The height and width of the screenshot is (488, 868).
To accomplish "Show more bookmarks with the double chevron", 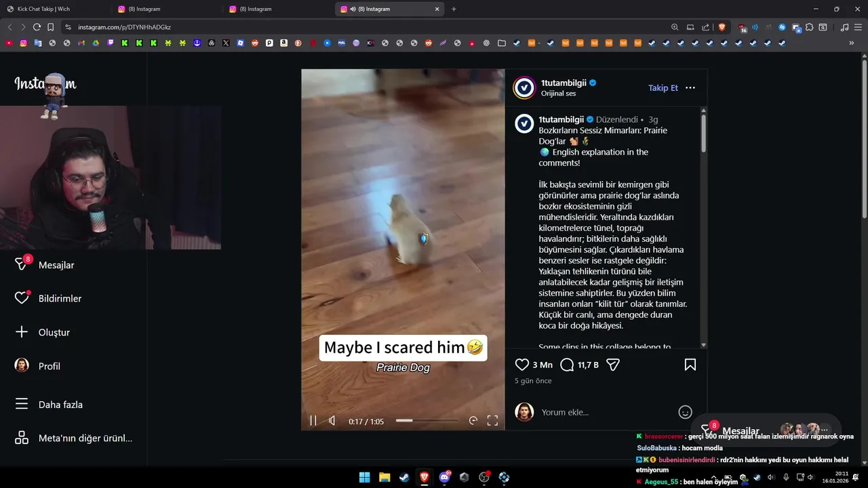I will [852, 43].
